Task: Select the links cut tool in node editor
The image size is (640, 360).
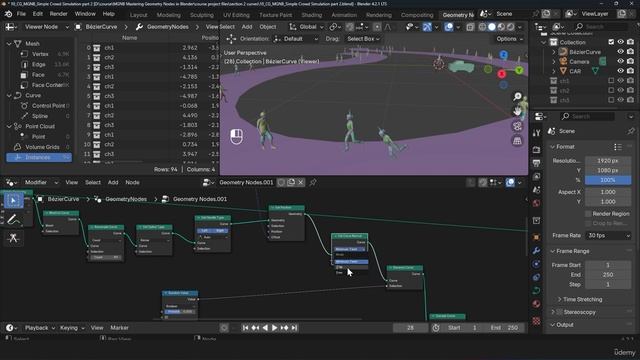Action: click(x=13, y=238)
